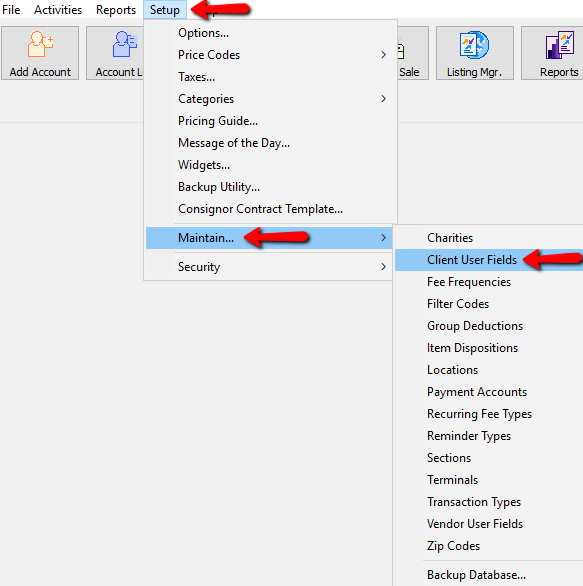The width and height of the screenshot is (583, 586).
Task: Click the partially hidden Sale toolbar button
Action: [x=413, y=53]
